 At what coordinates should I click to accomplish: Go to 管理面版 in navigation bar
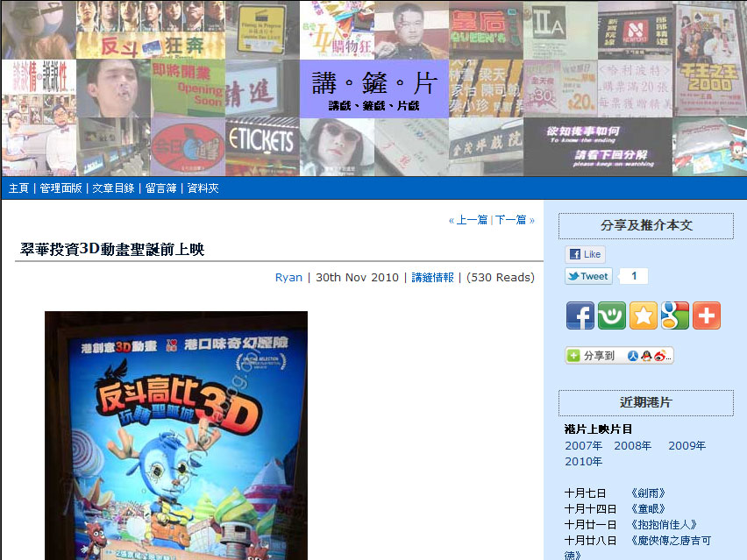point(60,188)
